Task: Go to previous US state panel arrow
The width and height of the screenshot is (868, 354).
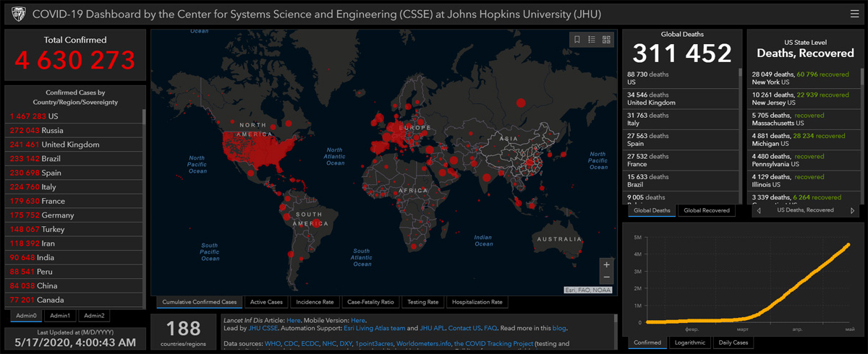Action: click(757, 210)
